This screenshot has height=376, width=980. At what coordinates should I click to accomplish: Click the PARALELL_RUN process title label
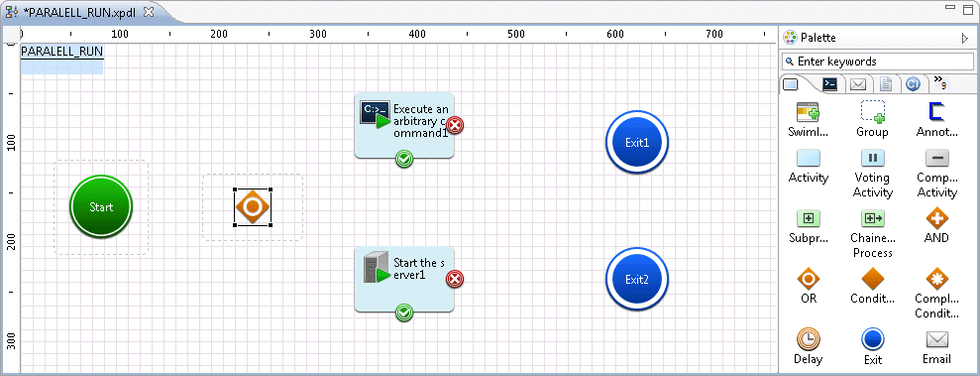tap(61, 51)
